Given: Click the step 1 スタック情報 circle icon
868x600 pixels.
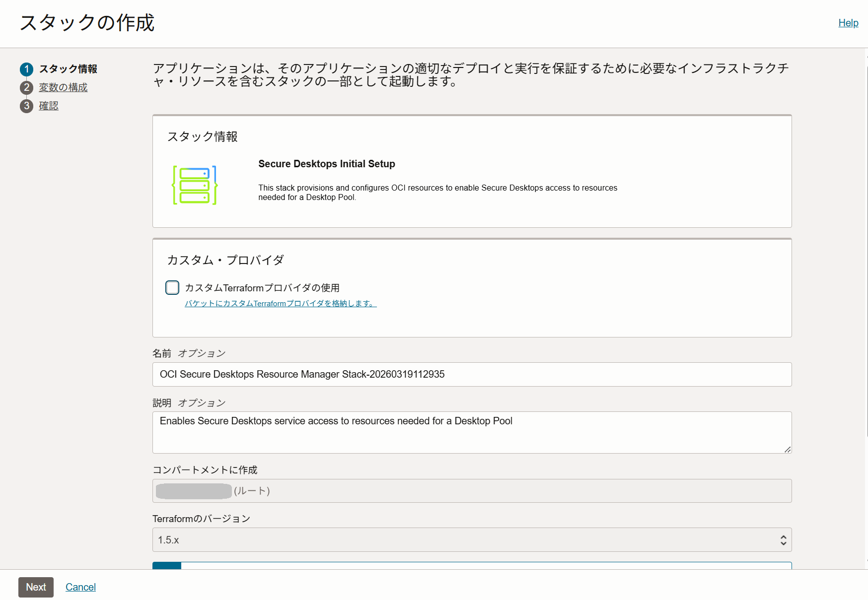Looking at the screenshot, I should click(x=27, y=69).
